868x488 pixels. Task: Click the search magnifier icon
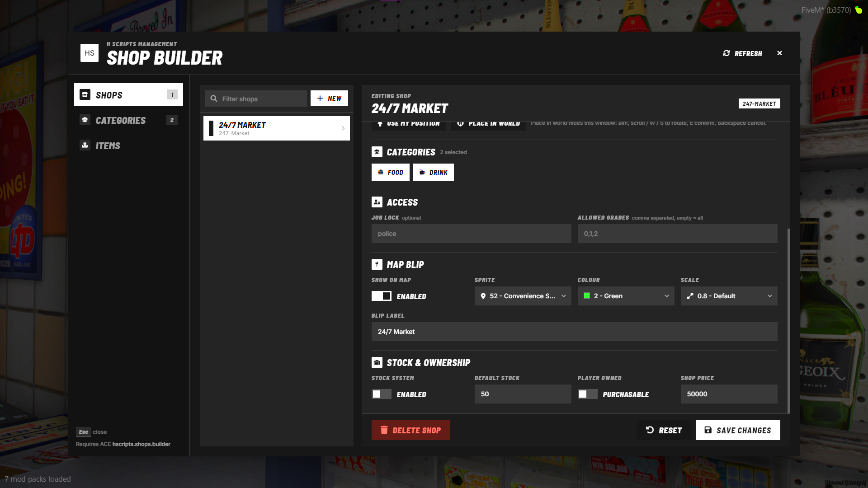(214, 99)
